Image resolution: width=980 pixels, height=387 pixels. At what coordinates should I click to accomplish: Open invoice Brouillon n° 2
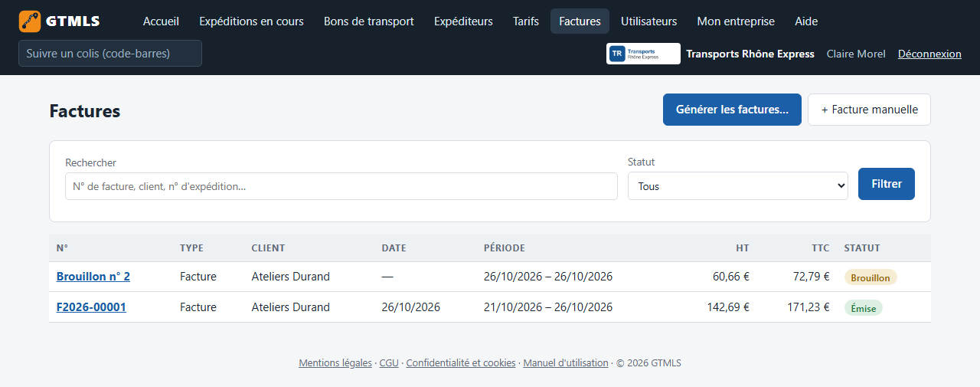(x=93, y=277)
